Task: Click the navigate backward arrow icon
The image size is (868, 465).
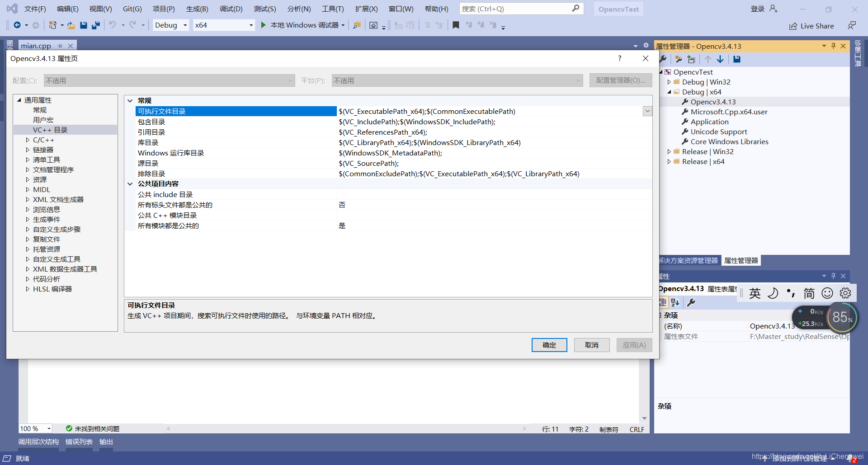Action: (17, 25)
